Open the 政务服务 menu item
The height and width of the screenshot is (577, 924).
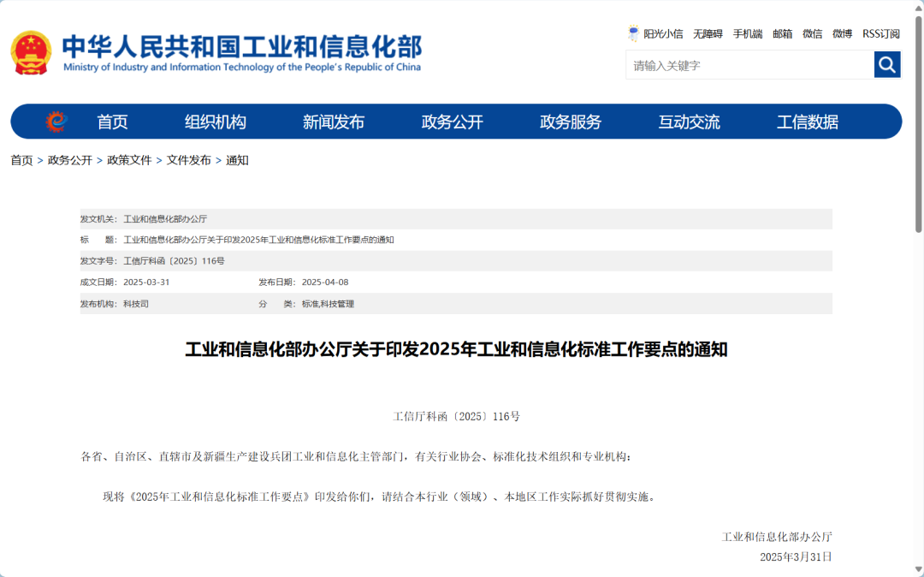coord(571,122)
